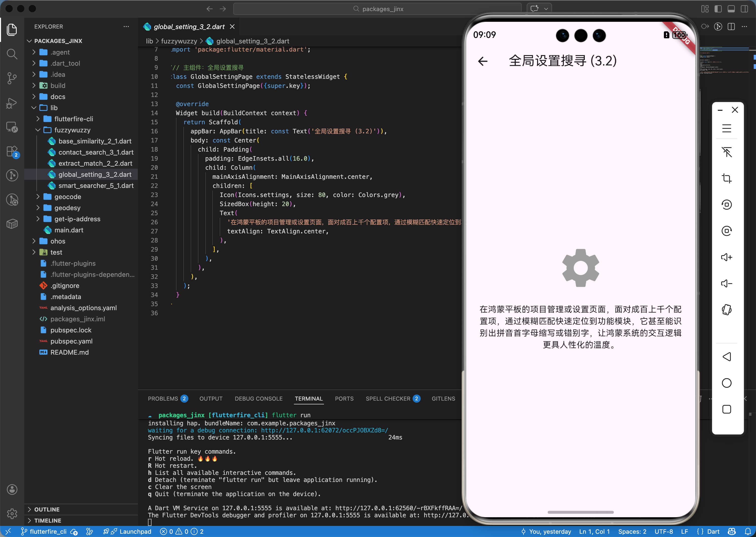
Task: Open the Search view in the activity bar
Action: [x=12, y=54]
